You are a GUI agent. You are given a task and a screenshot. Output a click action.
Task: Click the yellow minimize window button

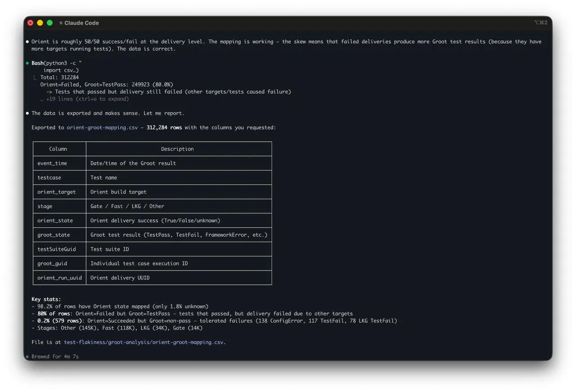(40, 23)
